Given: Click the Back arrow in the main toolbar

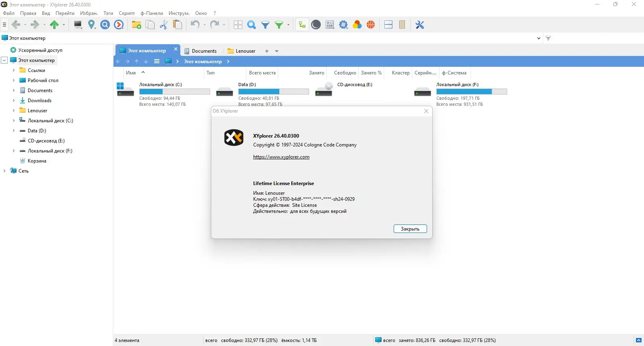Looking at the screenshot, I should click(x=16, y=25).
